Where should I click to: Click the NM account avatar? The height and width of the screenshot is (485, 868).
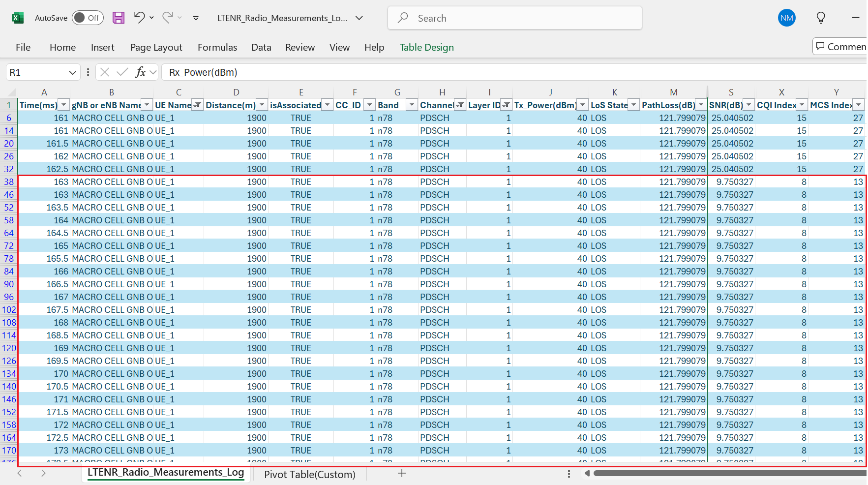(786, 18)
